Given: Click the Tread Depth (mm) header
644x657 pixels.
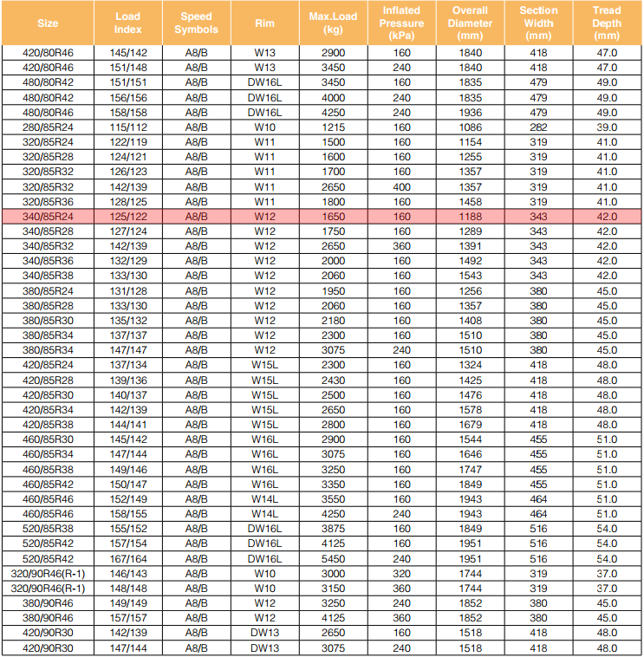Looking at the screenshot, I should pos(607,23).
